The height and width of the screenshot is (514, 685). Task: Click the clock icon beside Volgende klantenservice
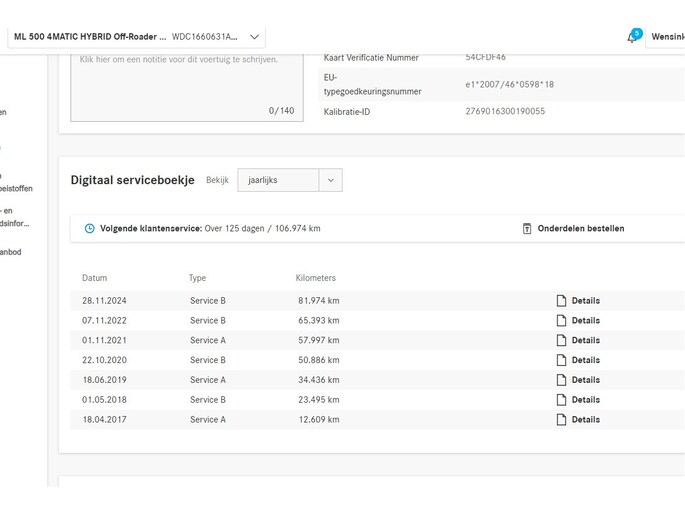coord(90,229)
